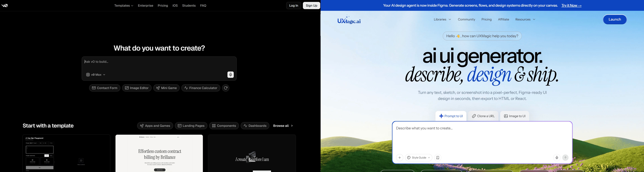Open Enterprise in v0 navigation

tap(146, 6)
